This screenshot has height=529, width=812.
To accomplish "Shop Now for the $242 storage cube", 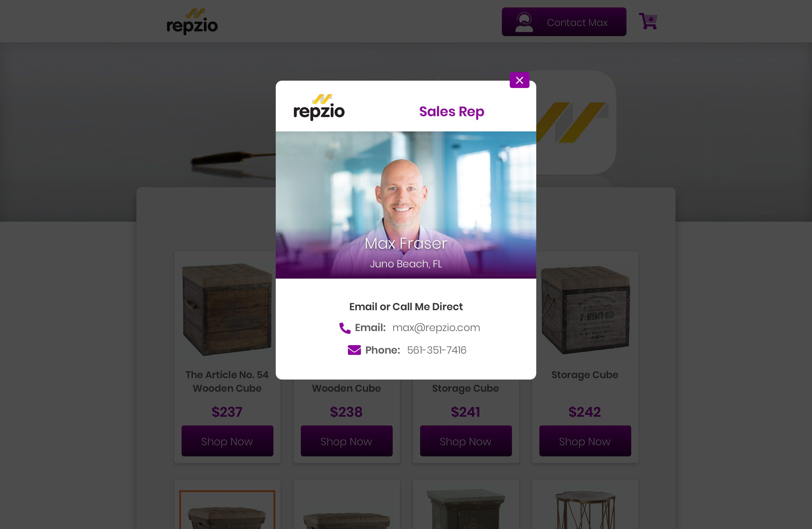I will coord(585,441).
